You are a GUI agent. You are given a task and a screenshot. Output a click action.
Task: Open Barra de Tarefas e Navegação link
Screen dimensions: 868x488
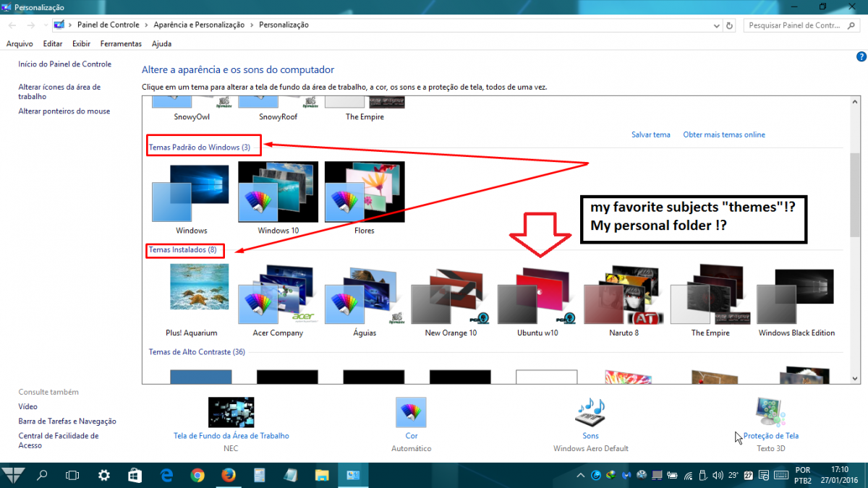pyautogui.click(x=67, y=421)
